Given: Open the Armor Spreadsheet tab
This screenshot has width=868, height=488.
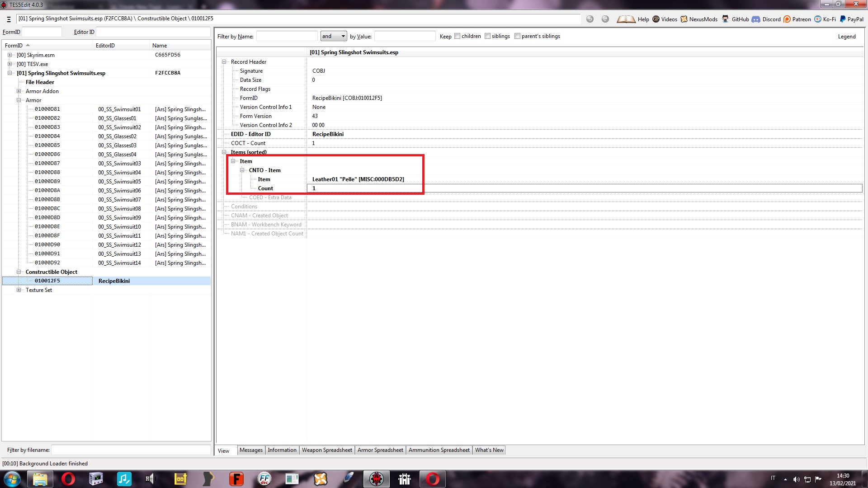Looking at the screenshot, I should pyautogui.click(x=380, y=450).
